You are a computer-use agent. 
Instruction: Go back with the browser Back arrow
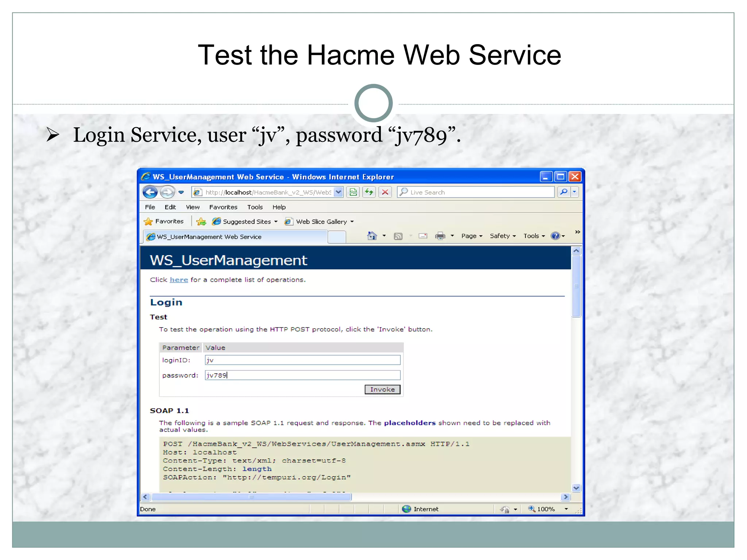[x=150, y=192]
